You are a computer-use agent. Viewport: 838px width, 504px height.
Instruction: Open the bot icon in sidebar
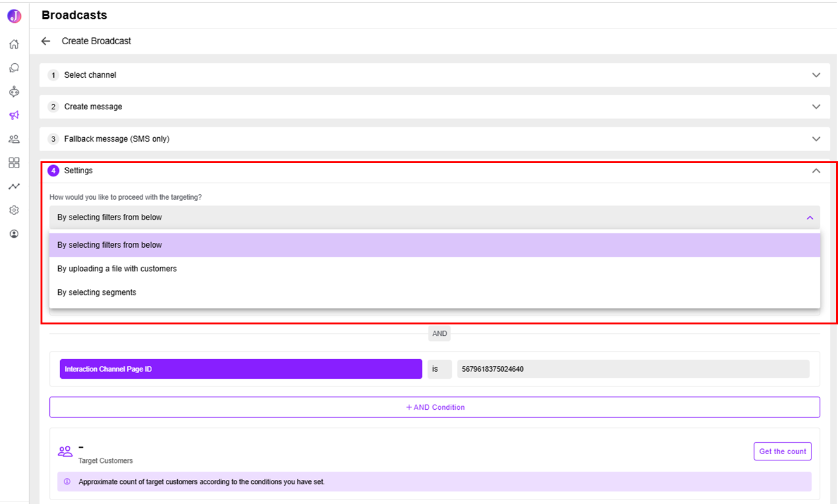click(x=14, y=92)
